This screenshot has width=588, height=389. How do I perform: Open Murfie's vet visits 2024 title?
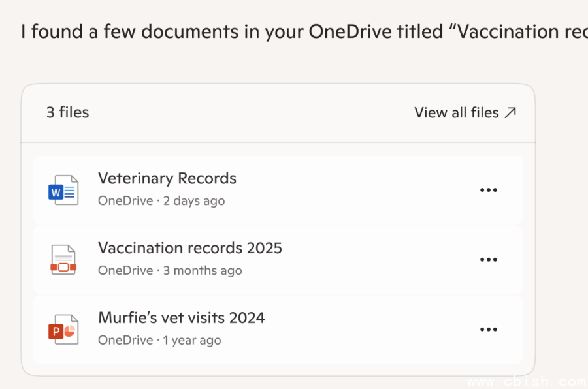182,318
